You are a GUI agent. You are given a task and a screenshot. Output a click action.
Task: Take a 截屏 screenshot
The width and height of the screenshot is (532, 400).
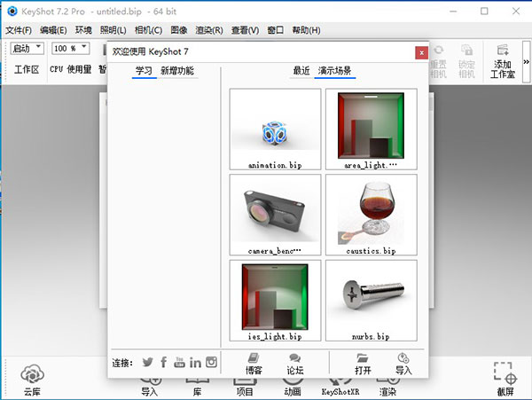505,379
